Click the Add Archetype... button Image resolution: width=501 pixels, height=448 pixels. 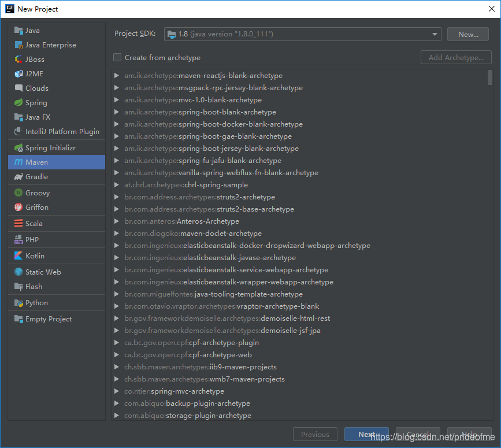click(456, 58)
